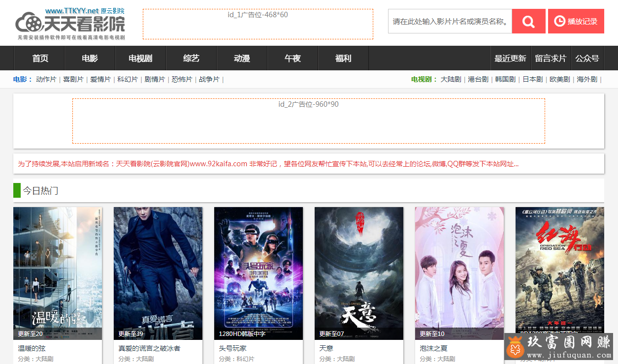Image resolution: width=618 pixels, height=364 pixels.
Task: Focus the movie name search field
Action: [x=450, y=21]
